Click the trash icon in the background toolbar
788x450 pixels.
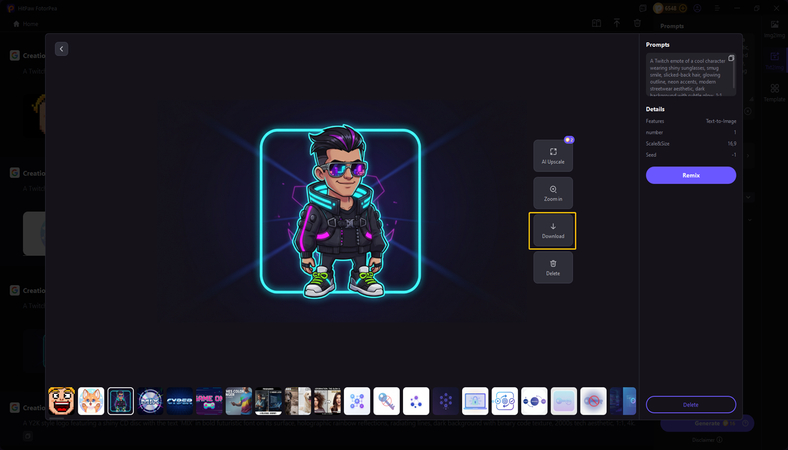click(x=637, y=23)
